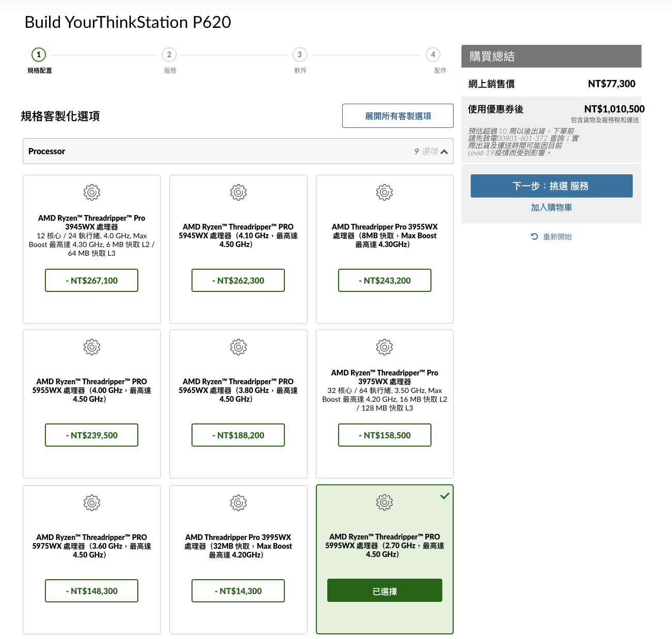Proceed with 下一步：挑選 服務 button
This screenshot has height=639, width=672.
[551, 186]
